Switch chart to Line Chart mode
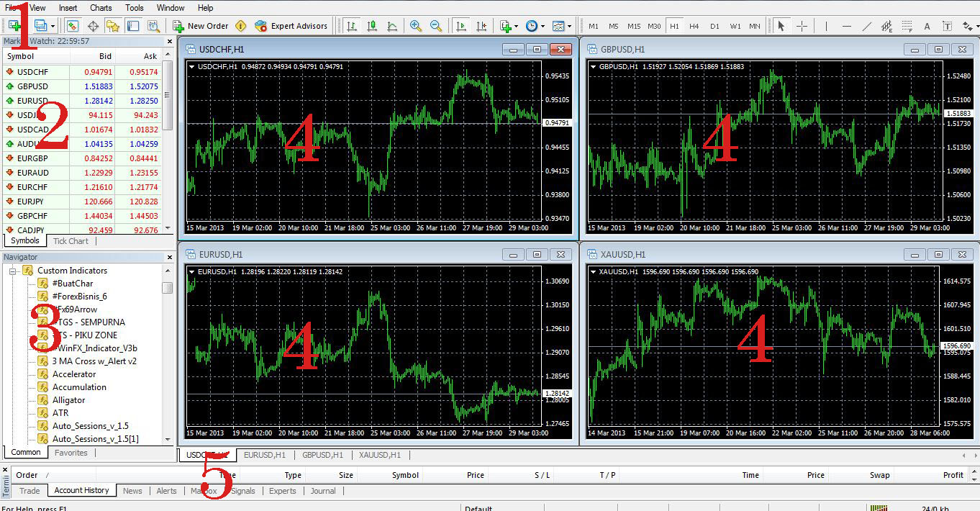The image size is (980, 511). (x=392, y=26)
